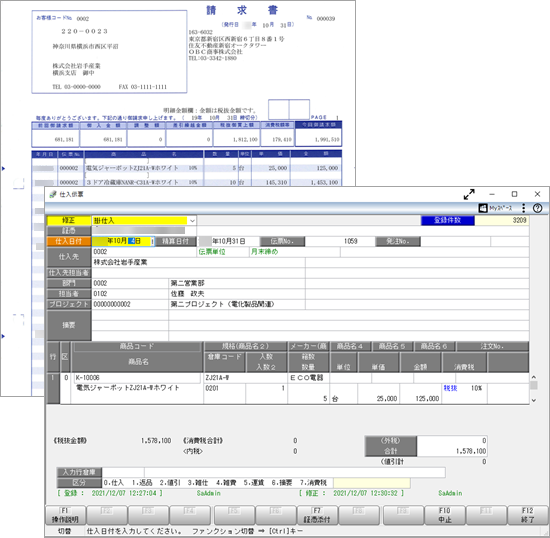This screenshot has height=538, width=550.
Task: Click the 佐藤 政夫 person name
Action: (x=188, y=294)
